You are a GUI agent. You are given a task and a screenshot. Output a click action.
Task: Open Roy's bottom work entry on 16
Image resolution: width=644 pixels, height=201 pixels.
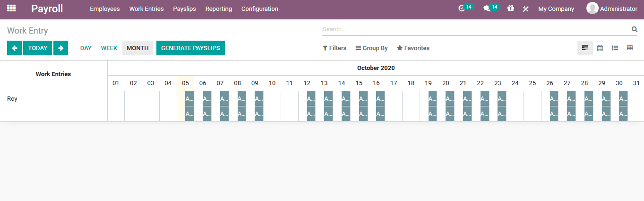pos(380,114)
